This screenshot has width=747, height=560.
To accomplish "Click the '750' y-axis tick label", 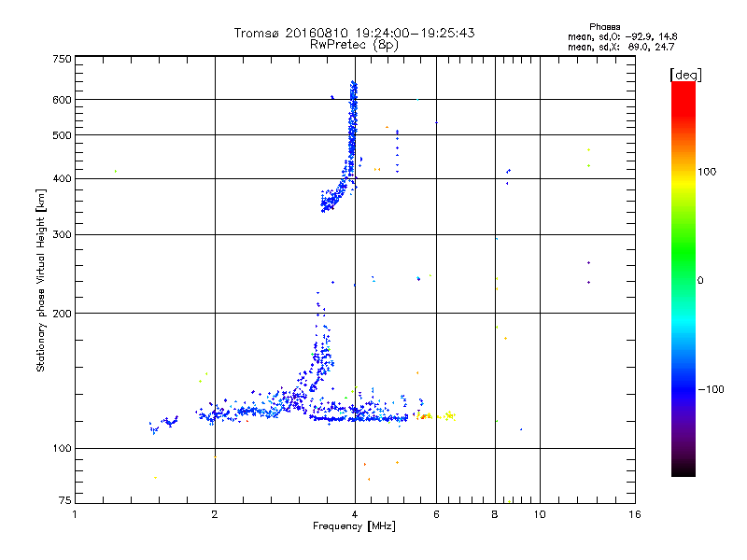I will 62,59.
